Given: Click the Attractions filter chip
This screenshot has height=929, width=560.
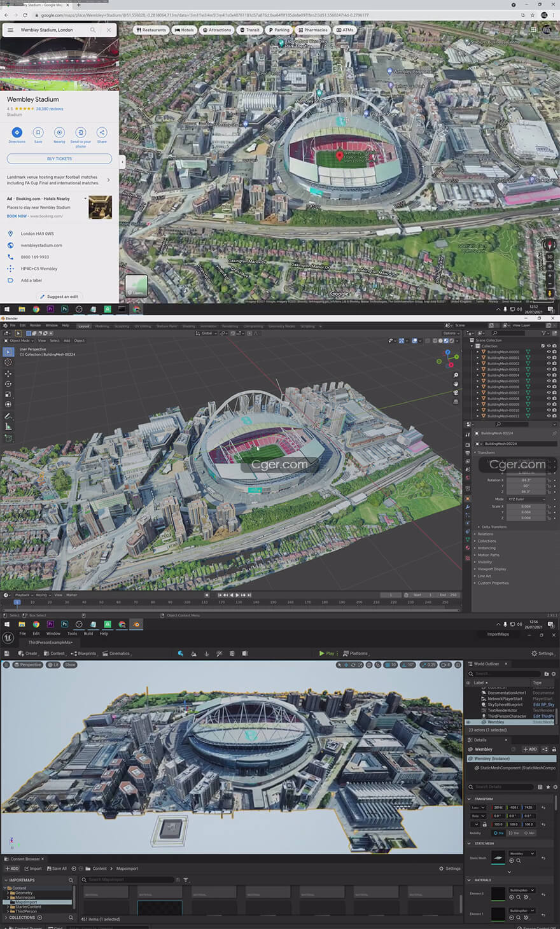Looking at the screenshot, I should (x=217, y=30).
